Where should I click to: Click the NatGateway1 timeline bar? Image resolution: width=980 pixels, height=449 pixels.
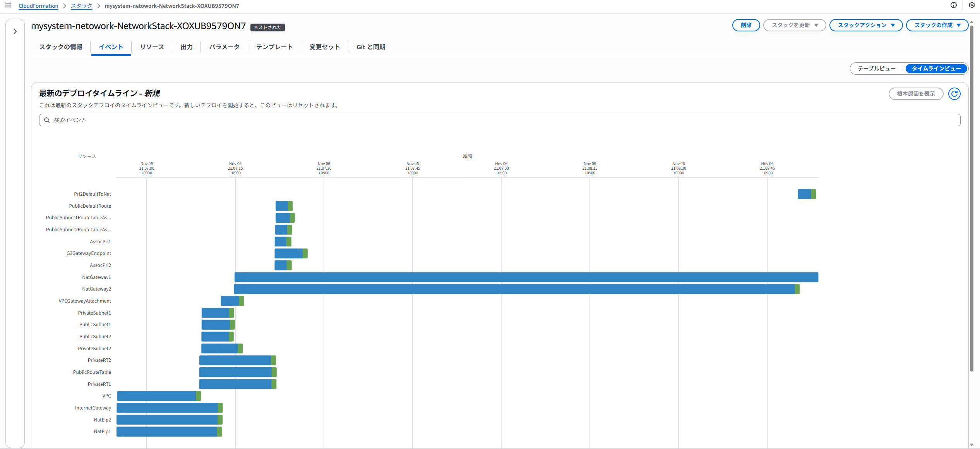(x=526, y=277)
